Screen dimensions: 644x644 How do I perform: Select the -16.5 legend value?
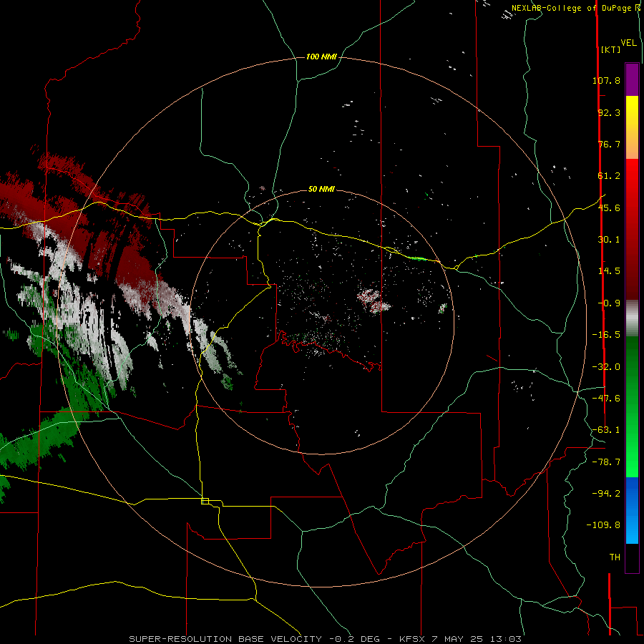point(606,335)
